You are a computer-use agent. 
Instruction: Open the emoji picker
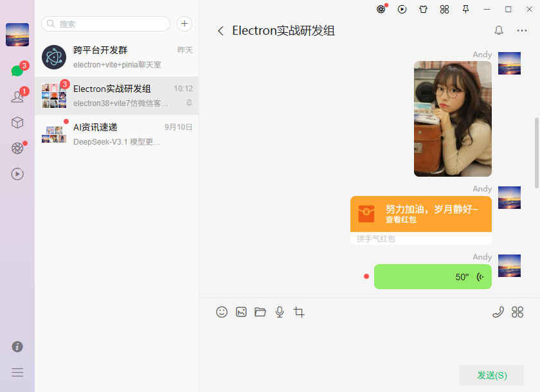click(x=222, y=312)
